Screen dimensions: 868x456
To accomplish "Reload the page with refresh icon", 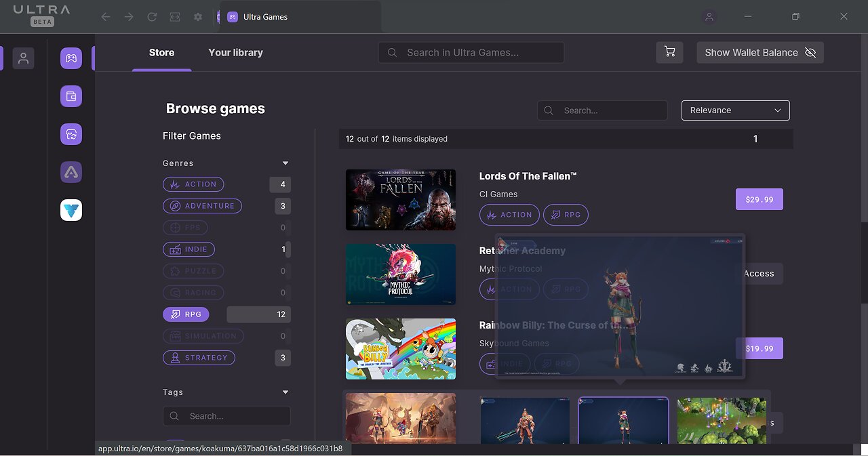I will pyautogui.click(x=152, y=17).
